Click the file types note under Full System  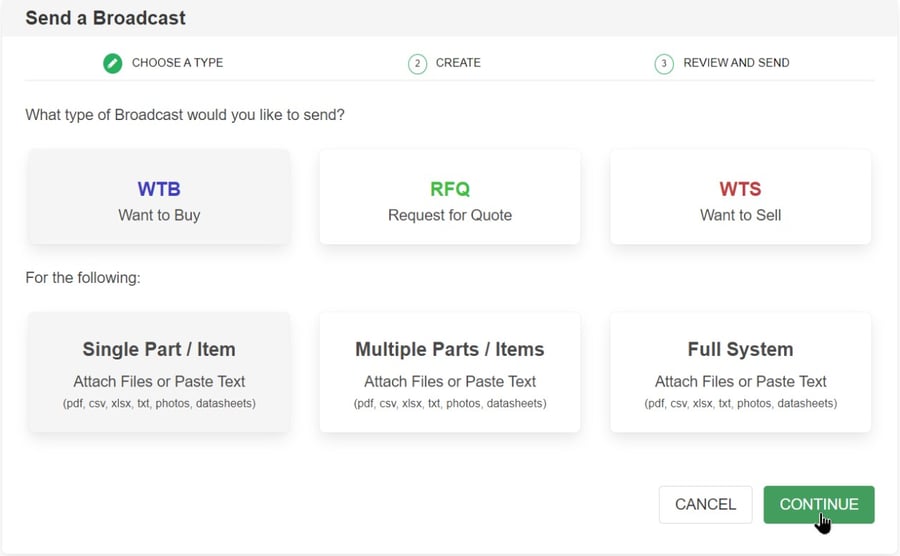click(x=740, y=404)
